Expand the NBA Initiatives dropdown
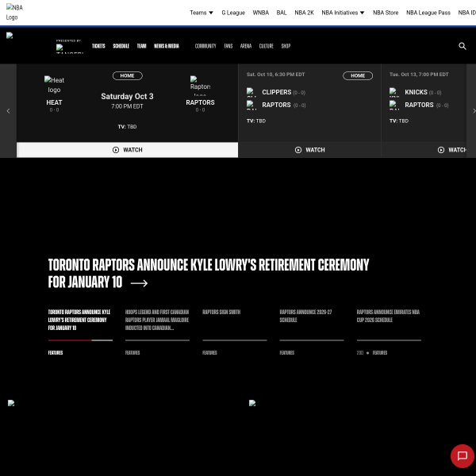This screenshot has width=476, height=476. tap(343, 13)
